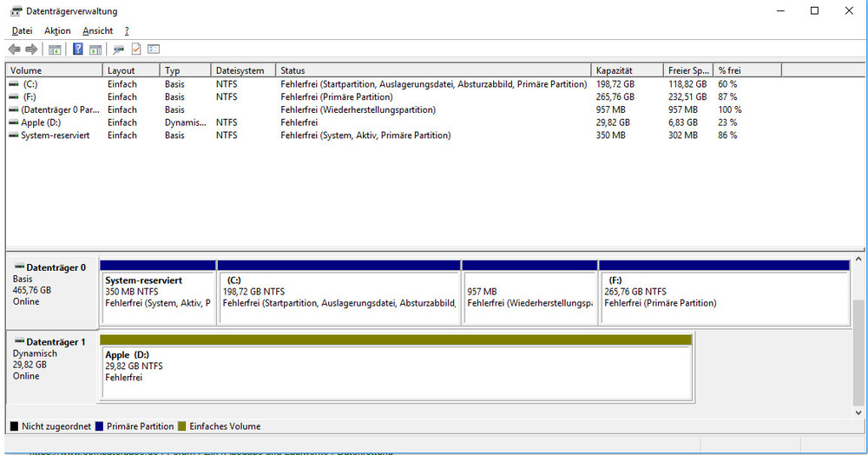Image resolution: width=868 pixels, height=455 pixels.
Task: Select the Apple (D:) row in the volume list
Action: (41, 122)
